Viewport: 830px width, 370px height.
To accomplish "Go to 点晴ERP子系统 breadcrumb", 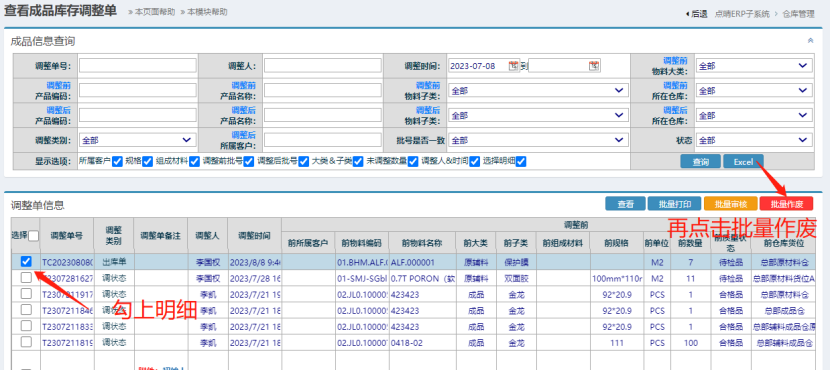I will [x=742, y=14].
